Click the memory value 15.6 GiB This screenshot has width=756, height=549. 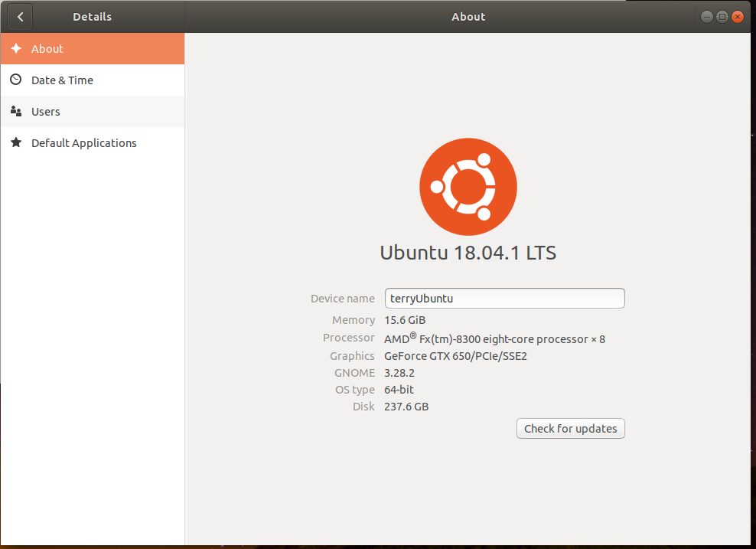coord(405,320)
